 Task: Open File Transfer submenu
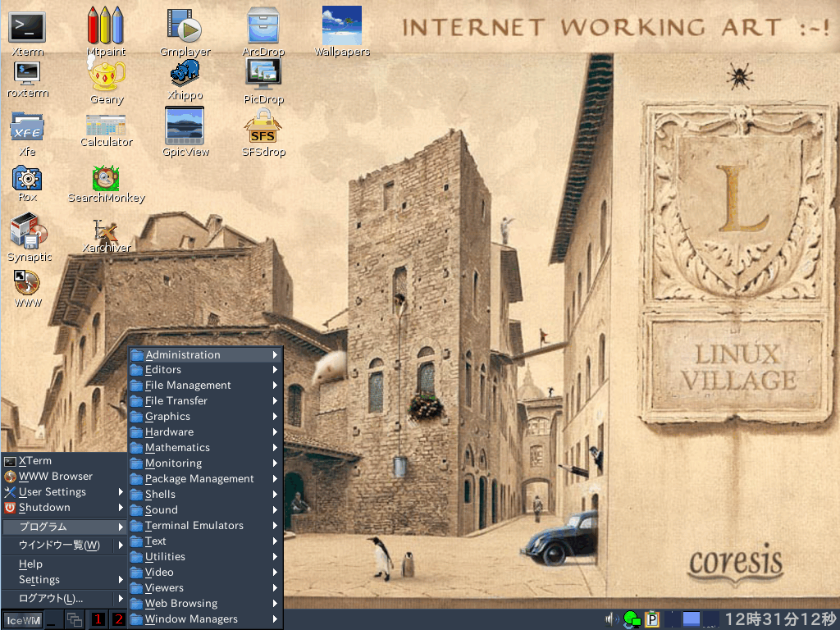coord(205,400)
